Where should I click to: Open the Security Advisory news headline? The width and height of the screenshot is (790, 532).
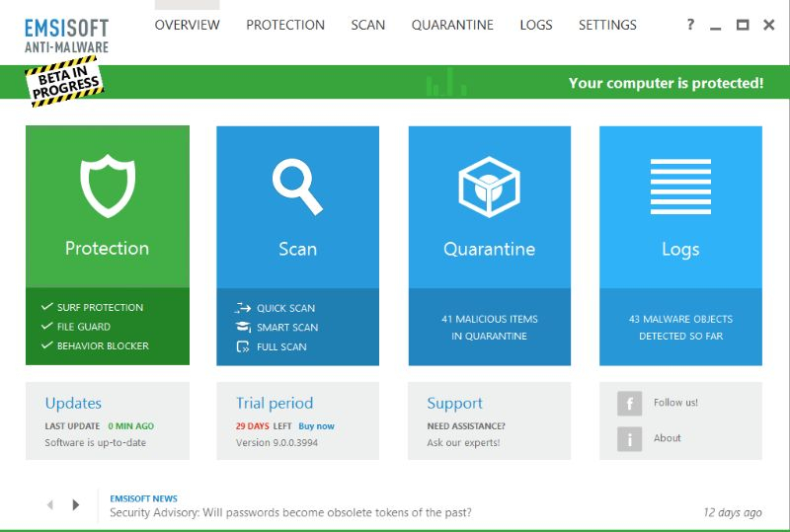290,513
